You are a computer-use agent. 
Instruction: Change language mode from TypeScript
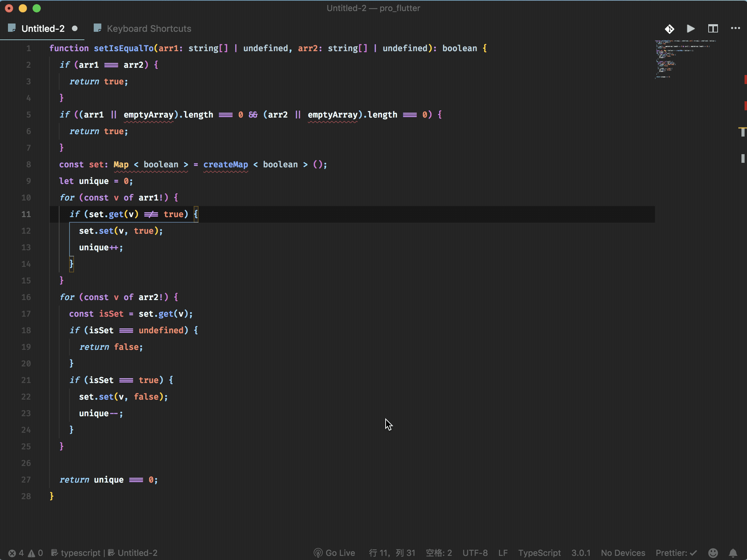click(x=539, y=553)
